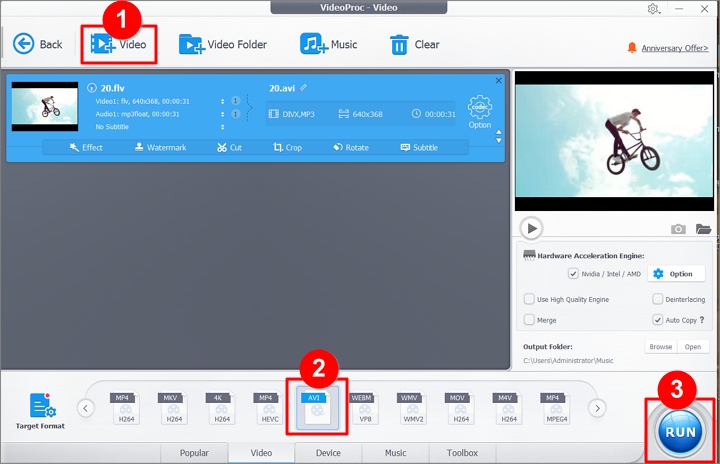Add a Video Folder
Image resolution: width=720 pixels, height=464 pixels.
point(223,45)
